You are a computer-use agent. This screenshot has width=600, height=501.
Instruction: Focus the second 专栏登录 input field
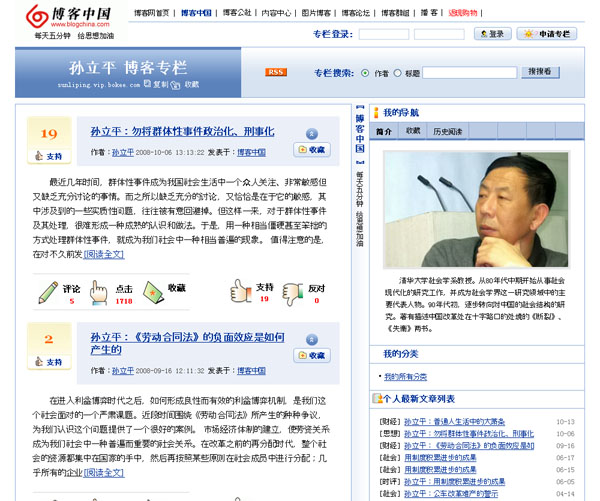439,34
